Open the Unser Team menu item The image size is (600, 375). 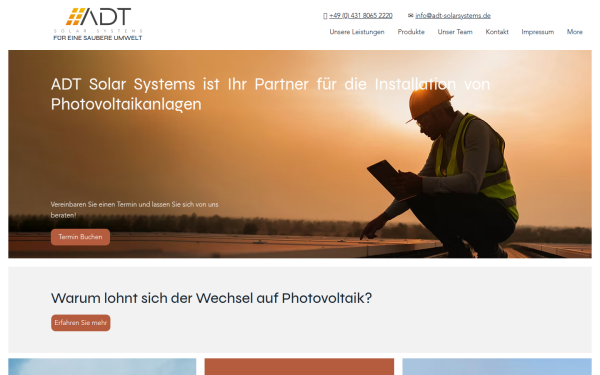click(455, 32)
